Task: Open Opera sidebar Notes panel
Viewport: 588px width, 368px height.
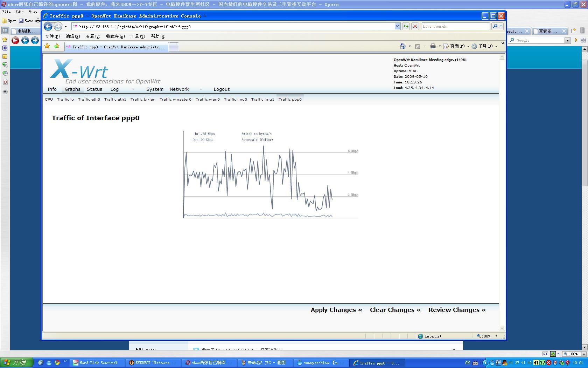Action: point(5,56)
